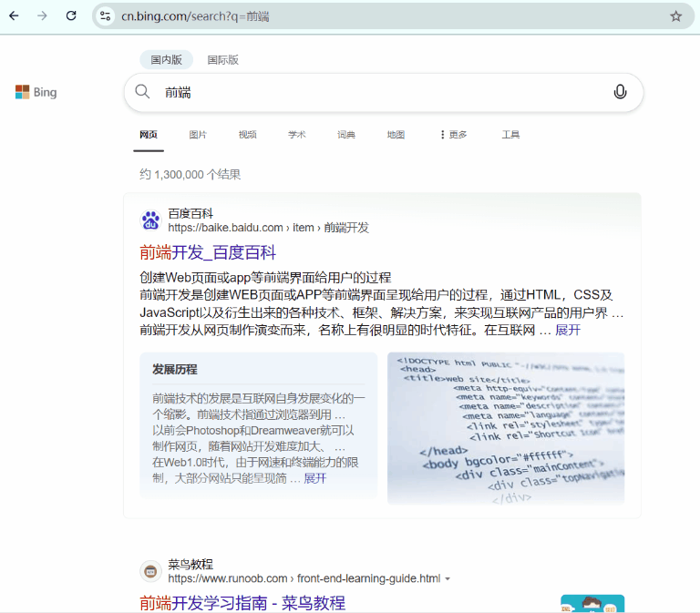This screenshot has width=700, height=613.
Task: Reload the page with refresh icon
Action: 71,16
